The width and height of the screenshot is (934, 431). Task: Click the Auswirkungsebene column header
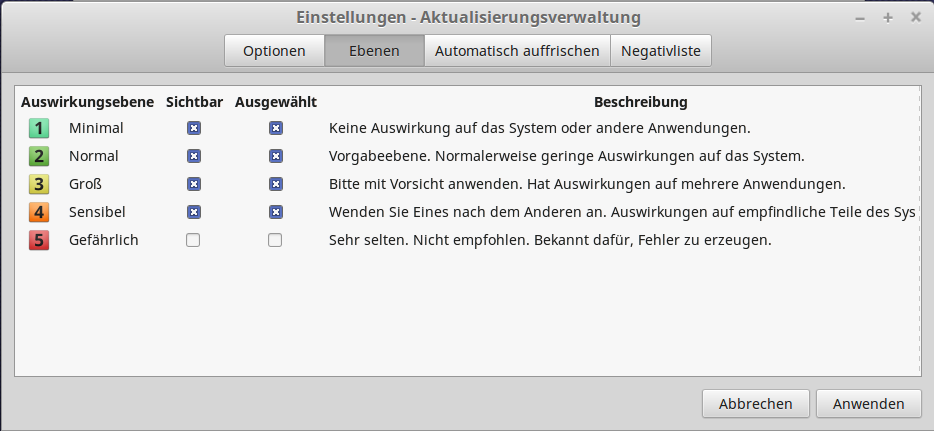[87, 102]
